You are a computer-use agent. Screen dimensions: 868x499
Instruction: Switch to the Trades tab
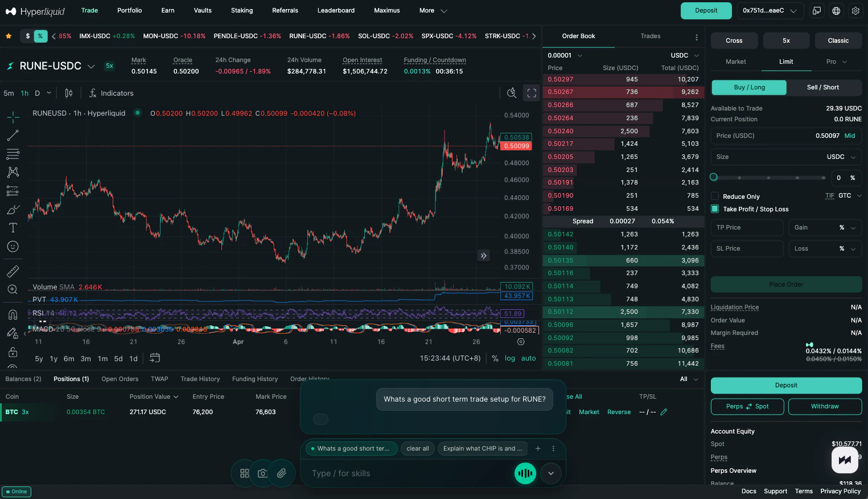point(651,36)
